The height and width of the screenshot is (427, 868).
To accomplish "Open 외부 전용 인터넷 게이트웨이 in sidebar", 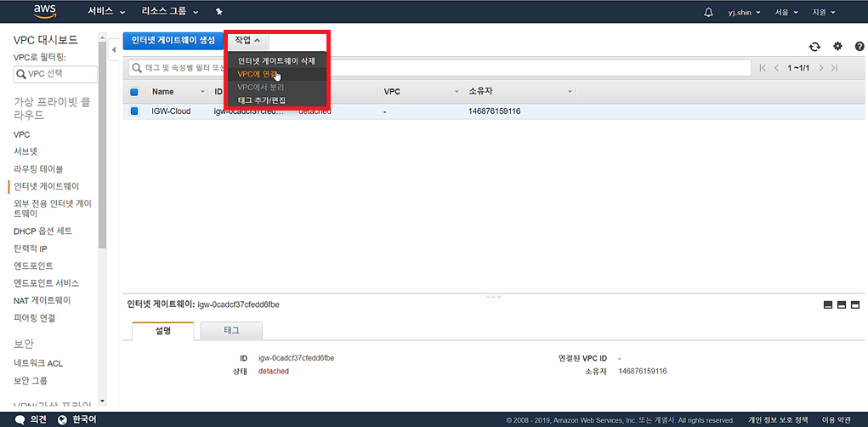I will (x=53, y=208).
